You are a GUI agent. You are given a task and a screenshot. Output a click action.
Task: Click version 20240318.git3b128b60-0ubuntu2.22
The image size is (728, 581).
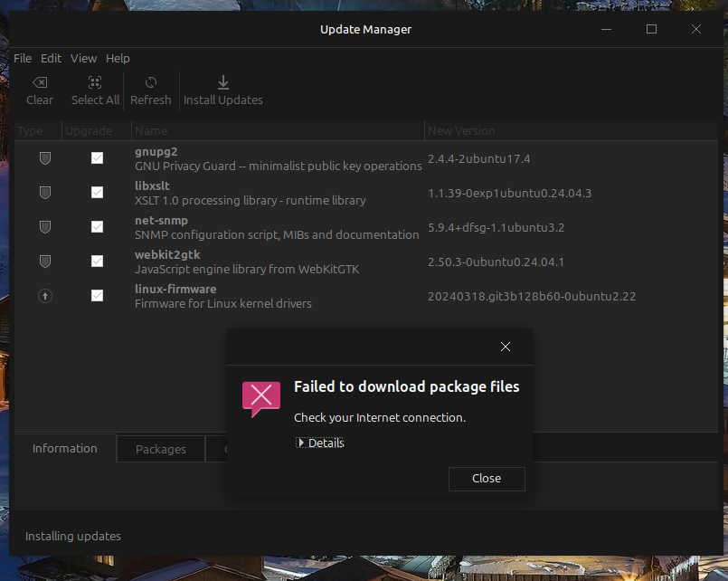tap(532, 296)
